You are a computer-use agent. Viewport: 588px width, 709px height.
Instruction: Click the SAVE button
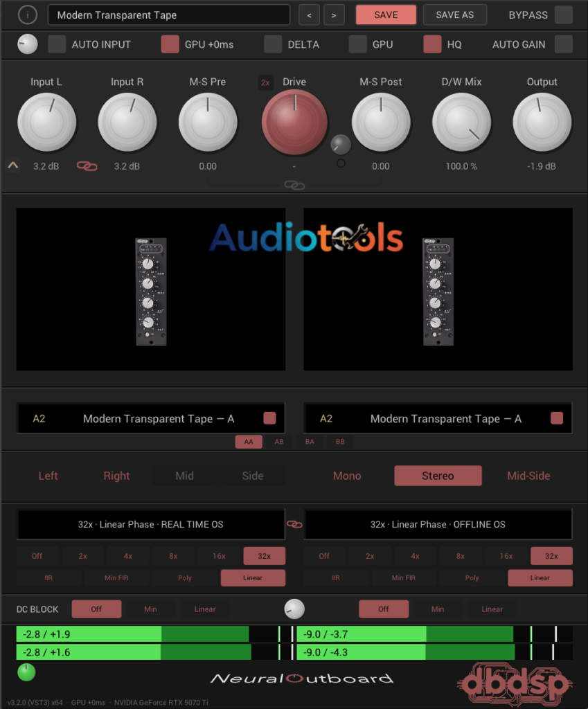click(386, 15)
